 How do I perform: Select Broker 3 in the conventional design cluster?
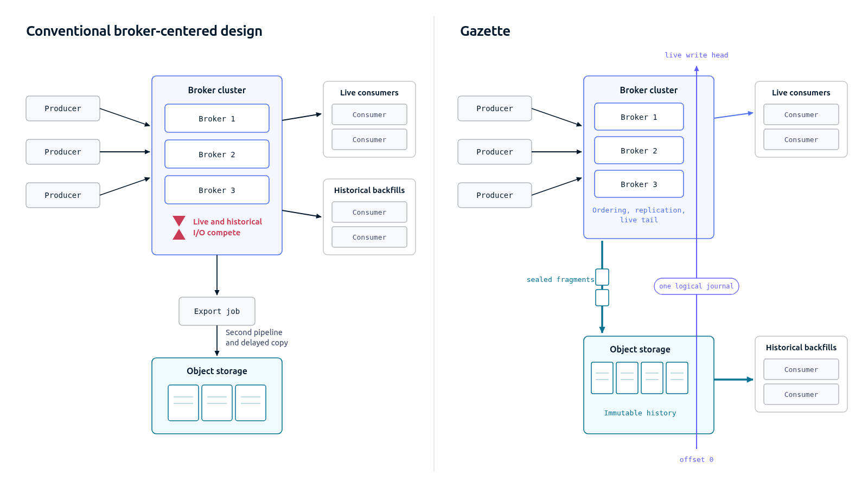coord(217,190)
